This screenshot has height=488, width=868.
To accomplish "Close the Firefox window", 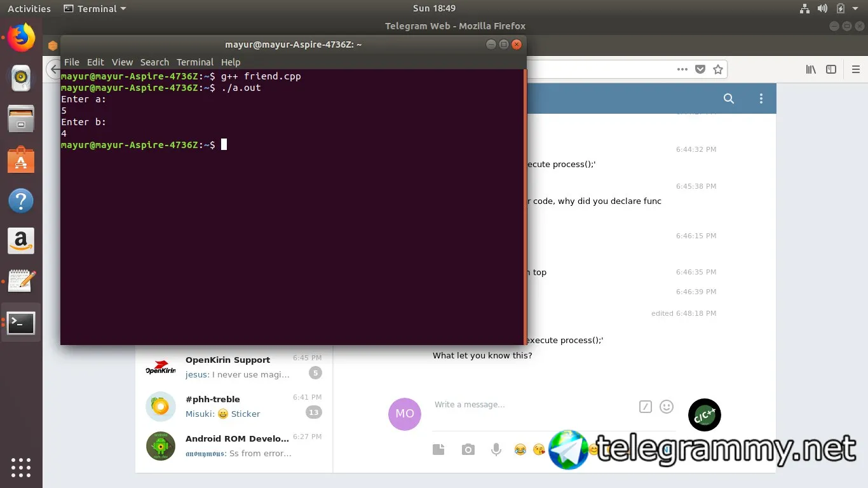I will point(860,26).
